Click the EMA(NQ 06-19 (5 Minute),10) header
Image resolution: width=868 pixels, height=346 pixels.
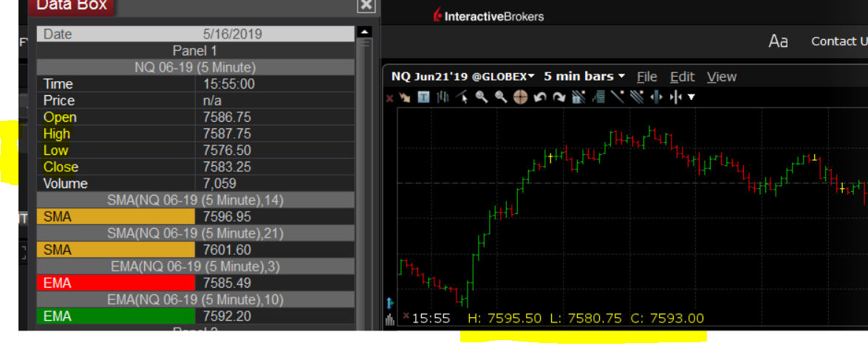pyautogui.click(x=196, y=300)
